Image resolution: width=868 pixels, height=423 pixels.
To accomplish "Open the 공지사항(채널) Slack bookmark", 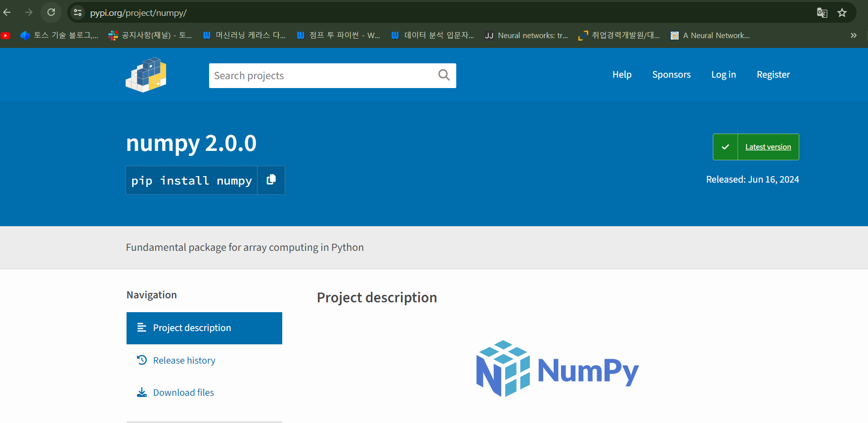I will click(x=150, y=36).
